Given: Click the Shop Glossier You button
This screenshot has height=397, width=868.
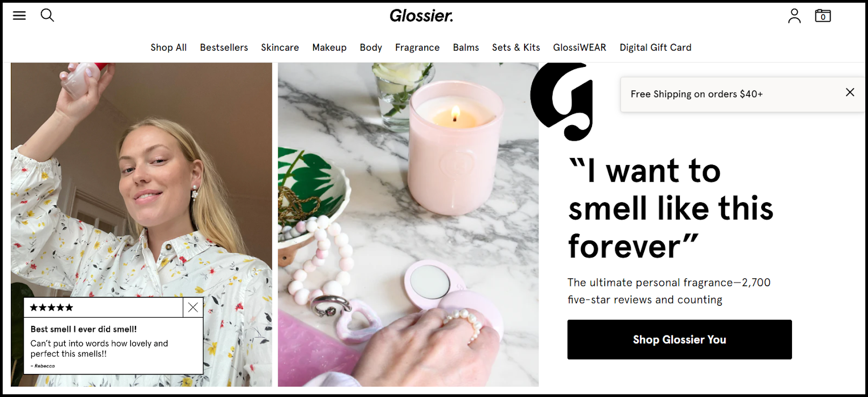Looking at the screenshot, I should click(679, 339).
